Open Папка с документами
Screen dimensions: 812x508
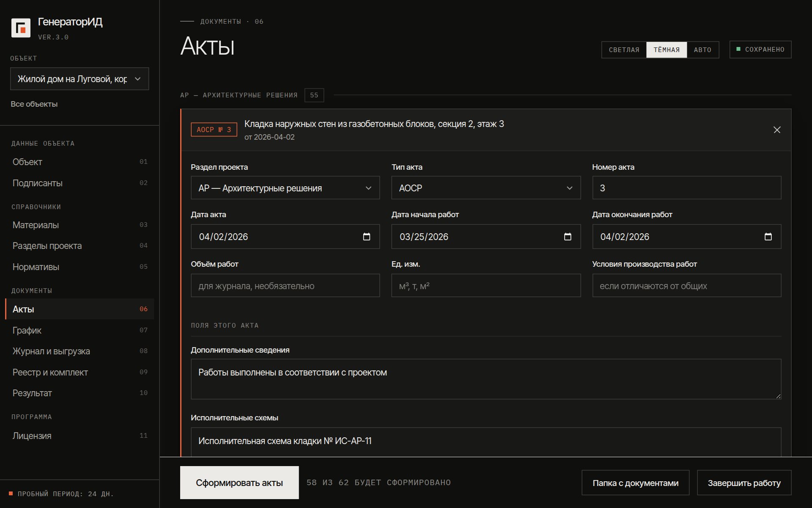[635, 483]
